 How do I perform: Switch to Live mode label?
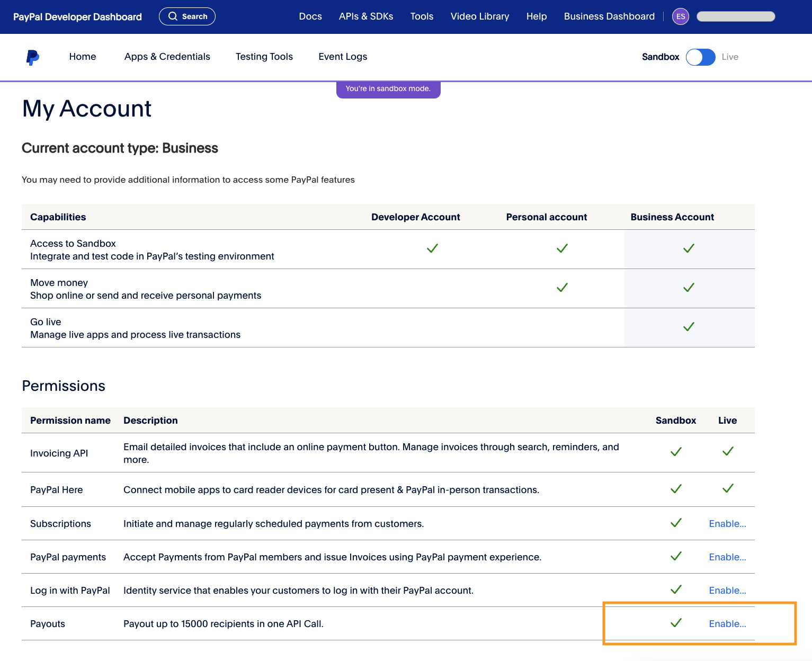[x=729, y=57]
